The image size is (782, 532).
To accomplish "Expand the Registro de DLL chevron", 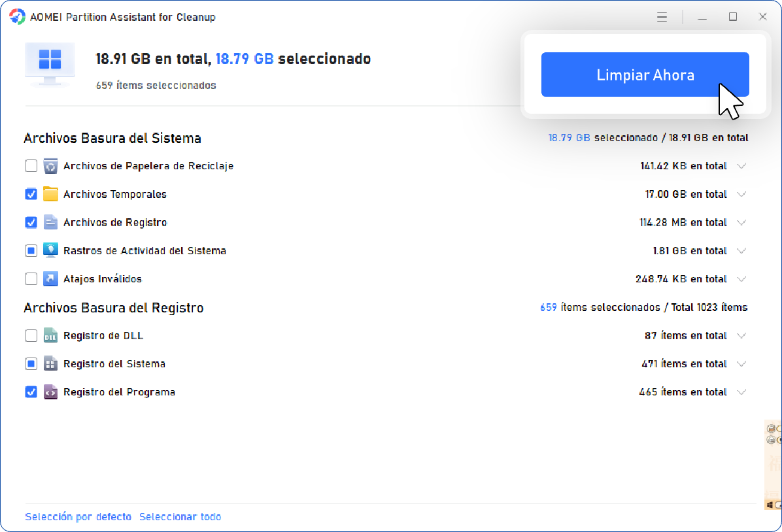I will [741, 336].
